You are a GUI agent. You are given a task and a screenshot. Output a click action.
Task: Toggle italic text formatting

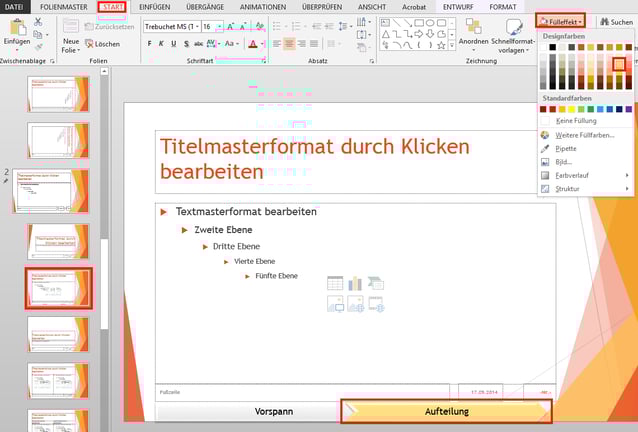pyautogui.click(x=161, y=44)
